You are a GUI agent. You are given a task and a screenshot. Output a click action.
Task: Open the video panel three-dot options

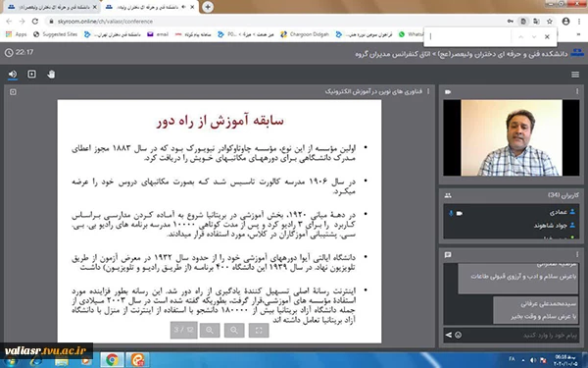click(x=577, y=91)
